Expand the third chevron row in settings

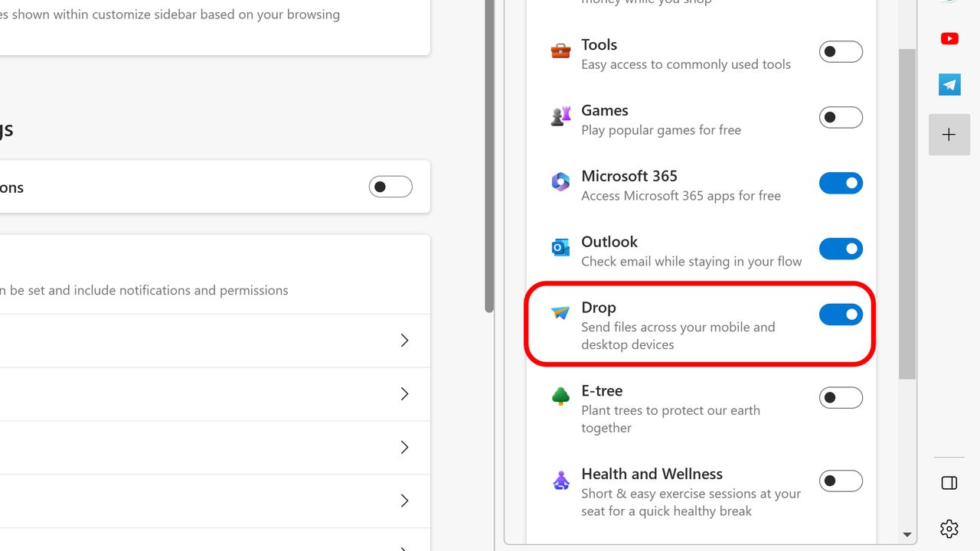(x=405, y=448)
